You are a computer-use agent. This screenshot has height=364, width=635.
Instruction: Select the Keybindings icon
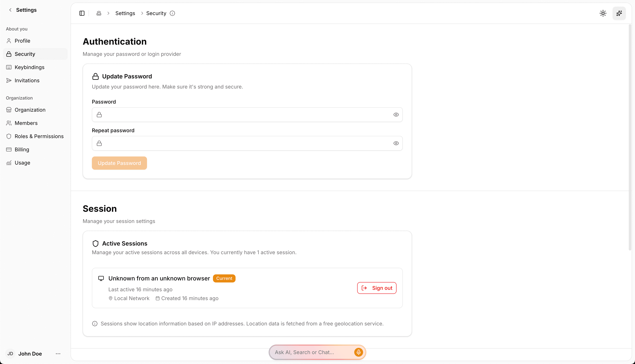click(9, 67)
